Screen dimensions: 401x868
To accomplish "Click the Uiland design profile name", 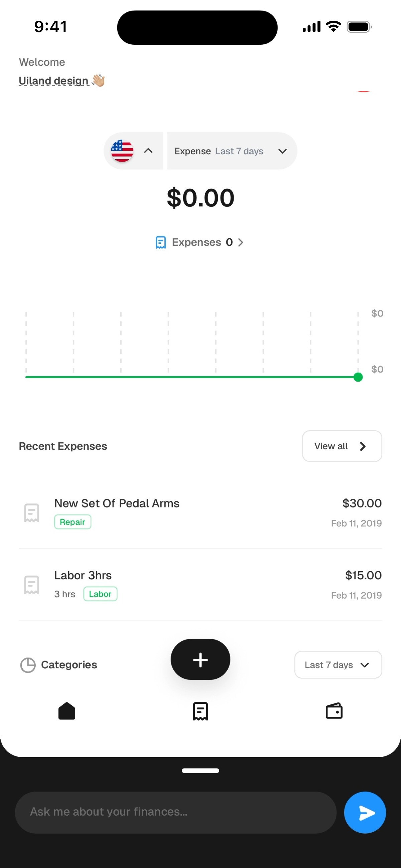I will 53,81.
